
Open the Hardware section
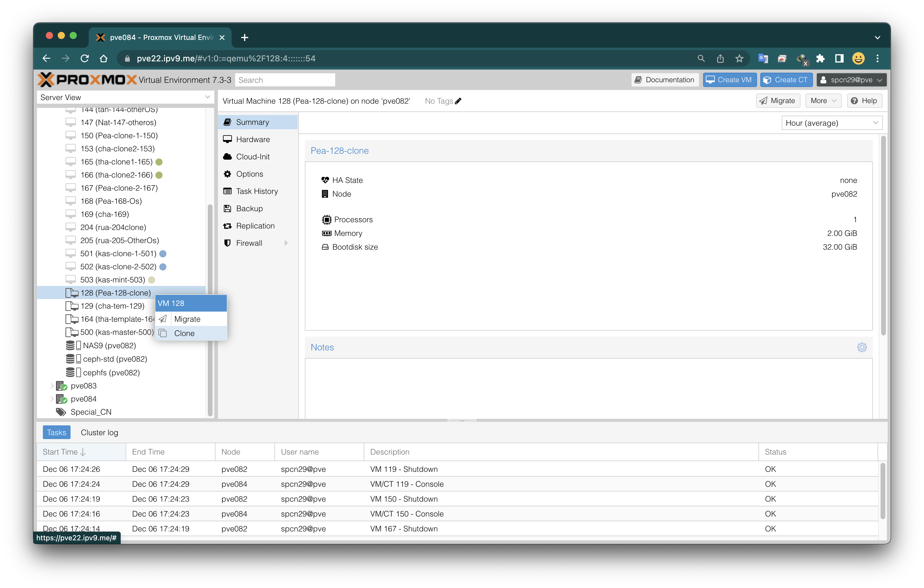tap(258, 139)
